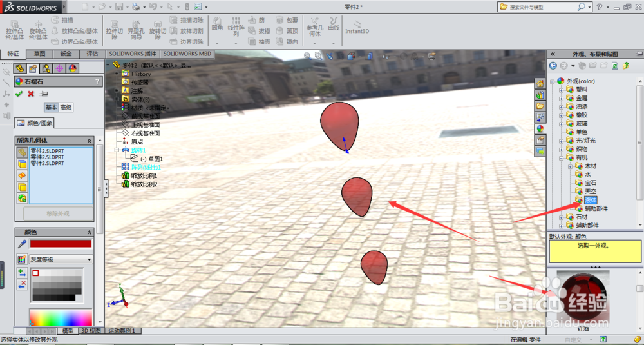
Task: Click the green checkmark to accept appearance
Action: click(x=19, y=94)
